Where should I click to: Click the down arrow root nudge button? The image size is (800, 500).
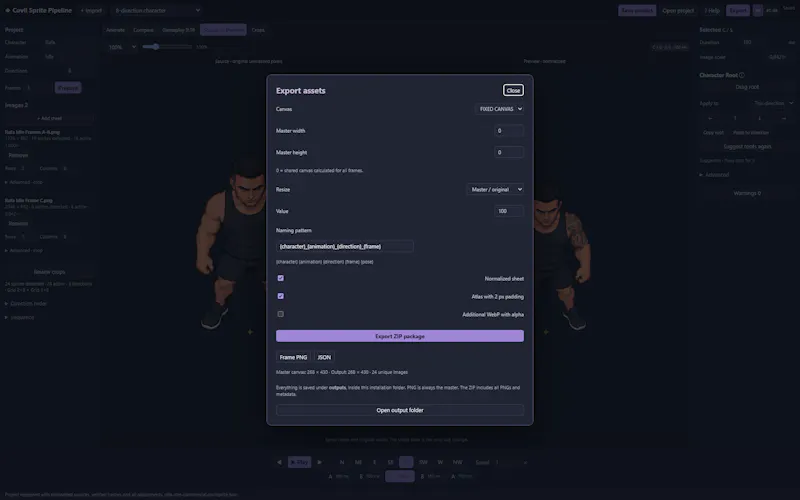pyautogui.click(x=759, y=118)
